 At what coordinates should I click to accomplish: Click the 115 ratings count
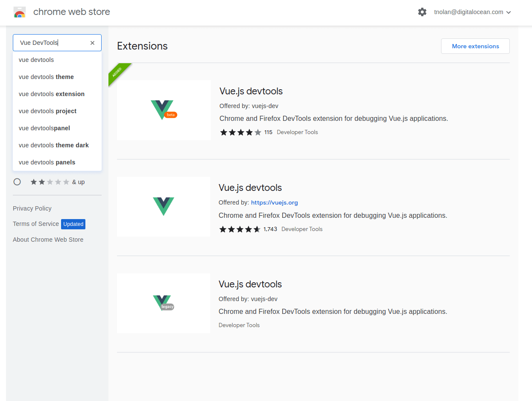pyautogui.click(x=268, y=132)
